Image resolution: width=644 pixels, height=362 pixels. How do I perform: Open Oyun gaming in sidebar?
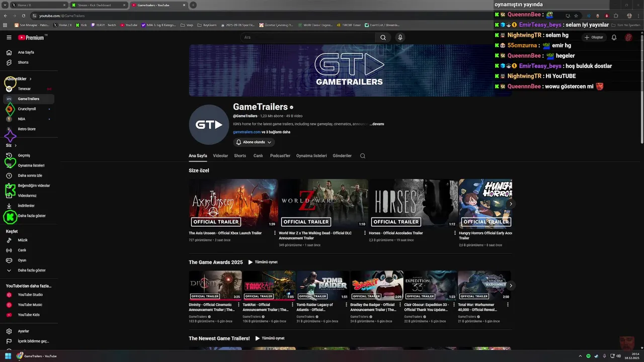tap(28, 260)
